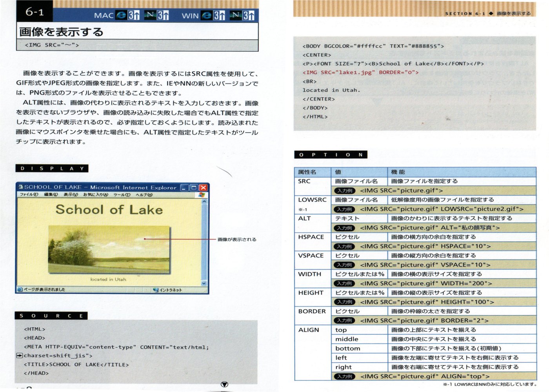
Task: Click the 入力例 badge in the SRC row
Action: click(344, 191)
